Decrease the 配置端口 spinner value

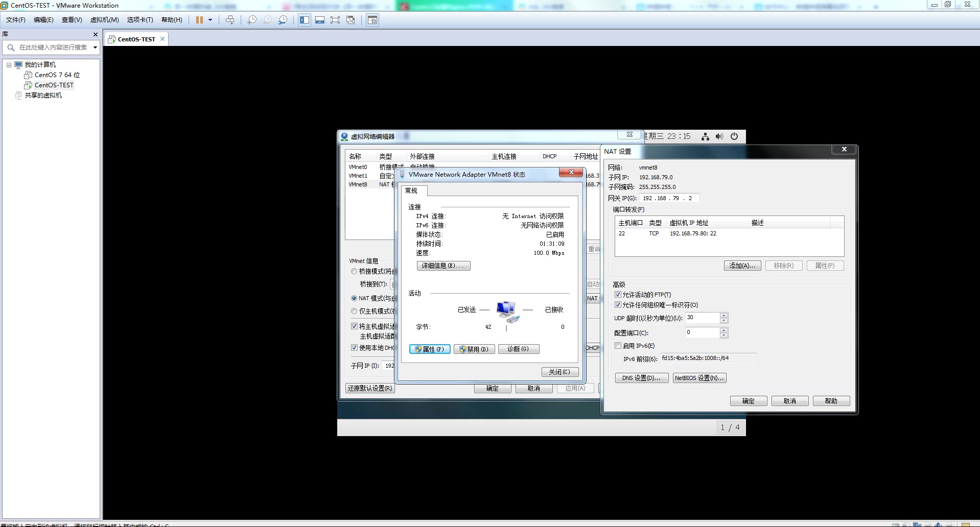[x=724, y=336]
